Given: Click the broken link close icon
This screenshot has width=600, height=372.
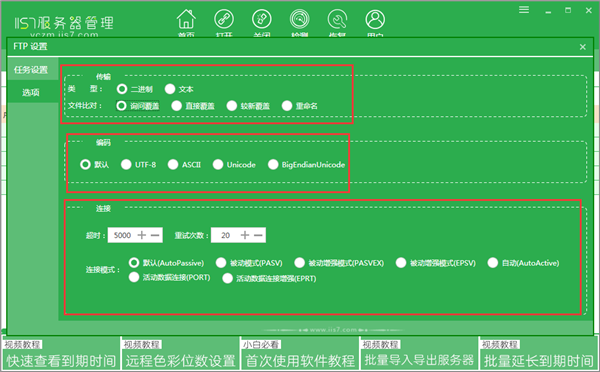Looking at the screenshot, I should [262, 19].
